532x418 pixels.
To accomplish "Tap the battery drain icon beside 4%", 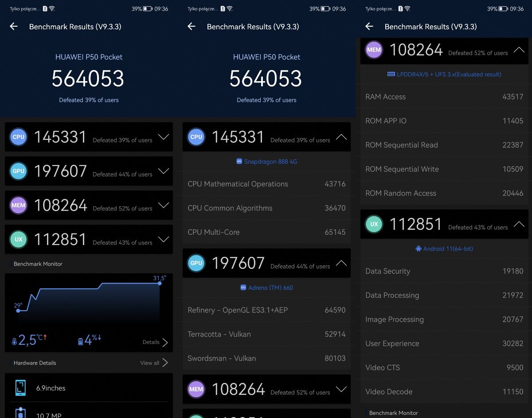I will coord(80,341).
